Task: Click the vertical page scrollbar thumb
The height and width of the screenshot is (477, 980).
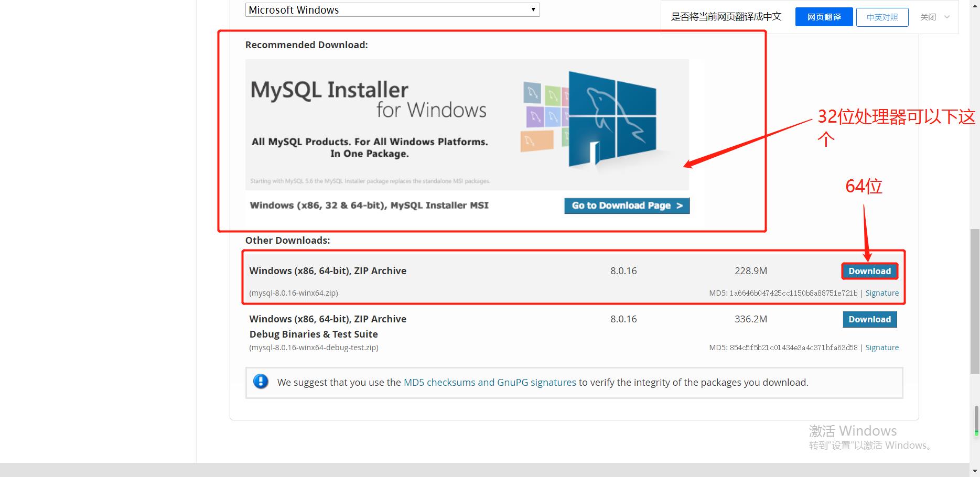Action: (x=975, y=301)
